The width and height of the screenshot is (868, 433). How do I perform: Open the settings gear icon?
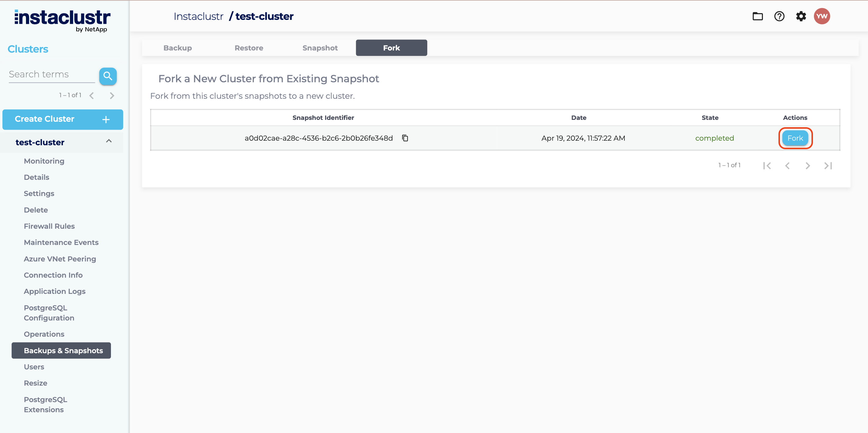[801, 16]
